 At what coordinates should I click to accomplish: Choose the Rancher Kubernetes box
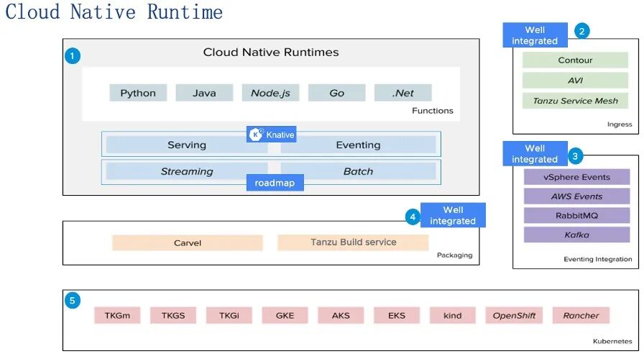point(581,315)
